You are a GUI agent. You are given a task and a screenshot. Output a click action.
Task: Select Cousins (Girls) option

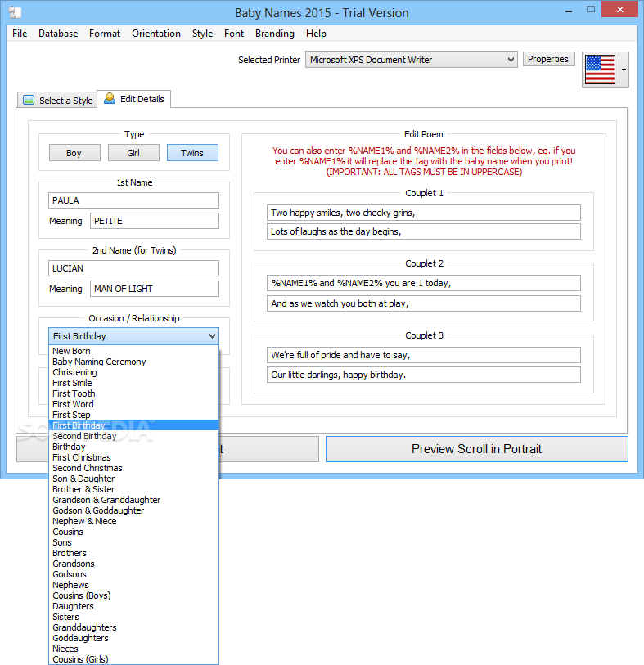(133, 659)
